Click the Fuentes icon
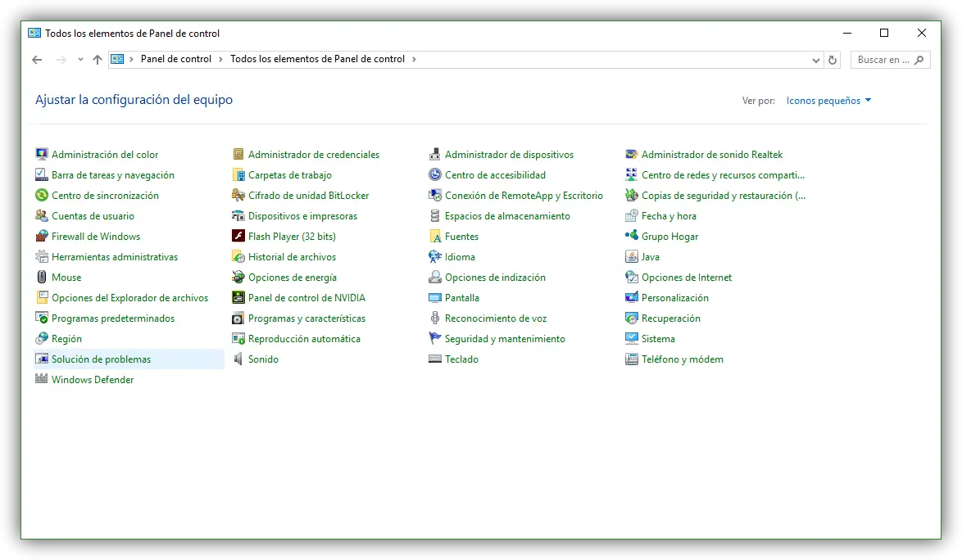Image resolution: width=962 pixels, height=560 pixels. pyautogui.click(x=435, y=236)
